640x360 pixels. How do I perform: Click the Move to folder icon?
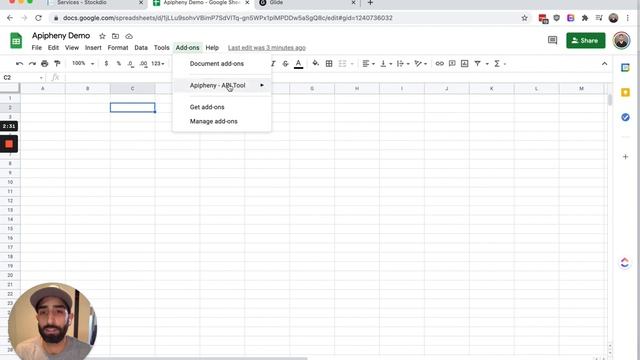pyautogui.click(x=116, y=36)
